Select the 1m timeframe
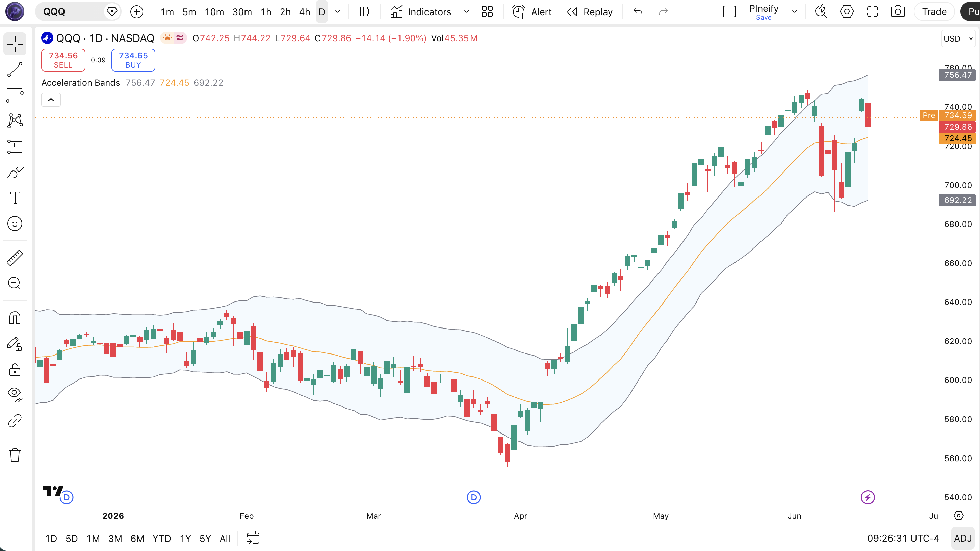 coord(167,12)
